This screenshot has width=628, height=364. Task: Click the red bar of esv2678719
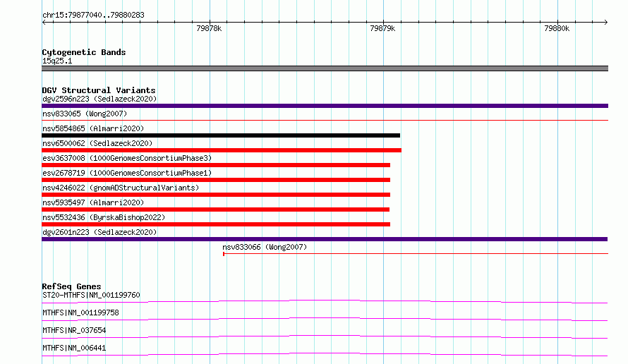coord(216,180)
